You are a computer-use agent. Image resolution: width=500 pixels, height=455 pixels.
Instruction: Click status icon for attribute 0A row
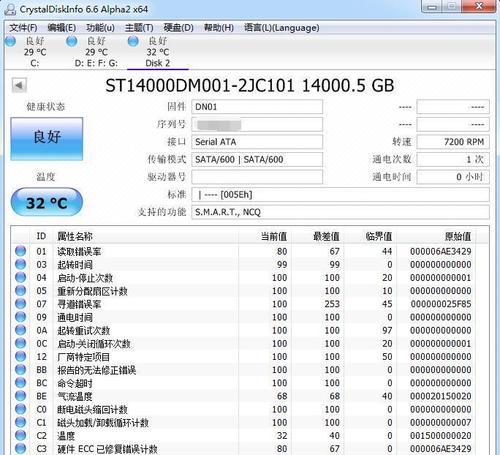tap(21, 330)
